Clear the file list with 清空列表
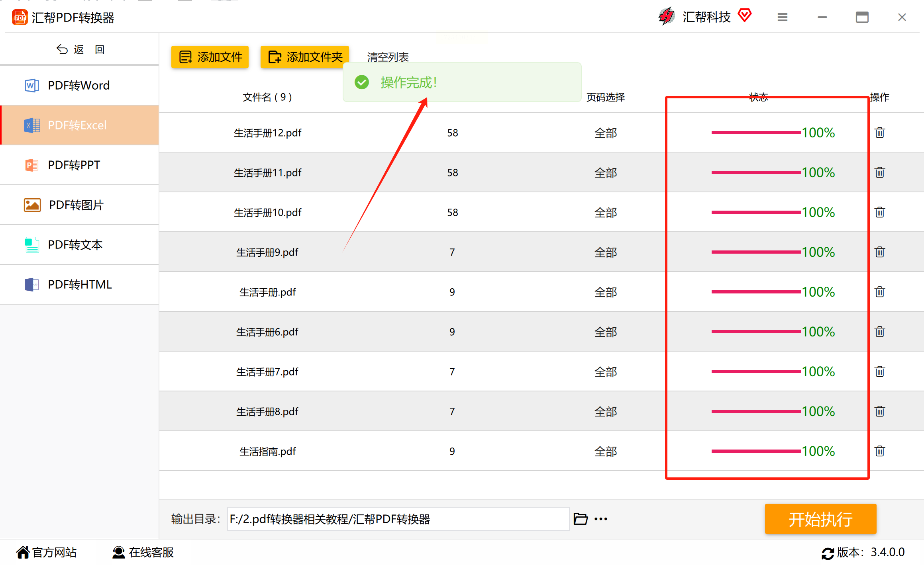The image size is (924, 565). coord(388,57)
